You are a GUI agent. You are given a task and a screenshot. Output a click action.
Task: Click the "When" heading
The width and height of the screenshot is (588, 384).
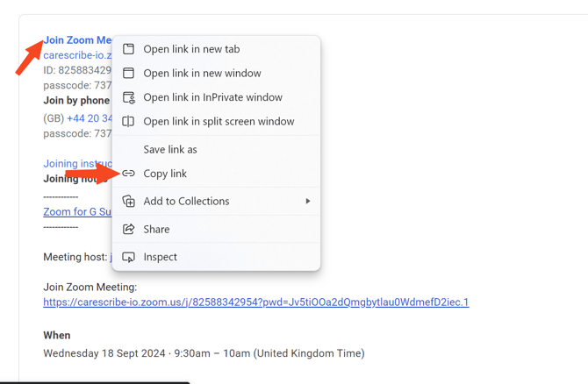click(x=57, y=335)
